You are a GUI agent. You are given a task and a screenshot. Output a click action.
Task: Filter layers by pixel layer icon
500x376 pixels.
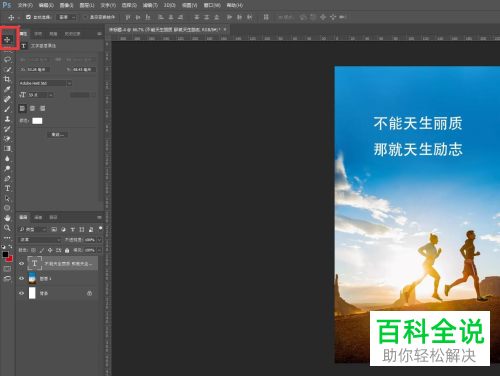(x=54, y=229)
